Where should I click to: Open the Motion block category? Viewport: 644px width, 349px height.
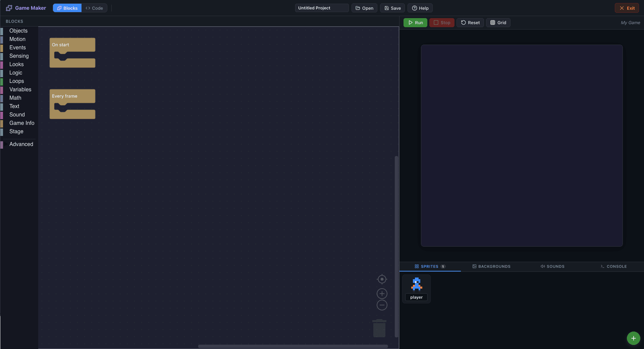(x=17, y=39)
